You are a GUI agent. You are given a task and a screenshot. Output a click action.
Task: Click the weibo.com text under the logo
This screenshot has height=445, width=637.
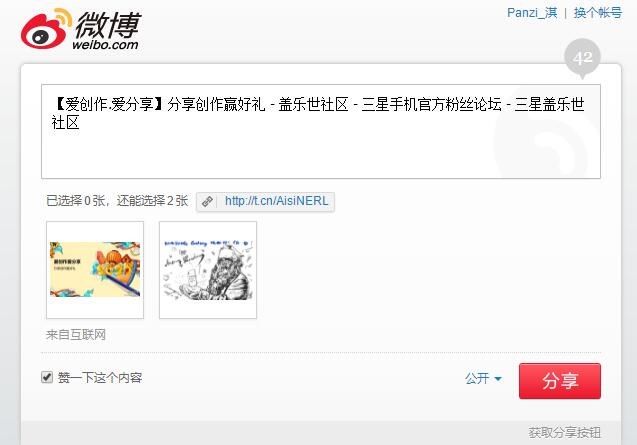click(x=105, y=45)
